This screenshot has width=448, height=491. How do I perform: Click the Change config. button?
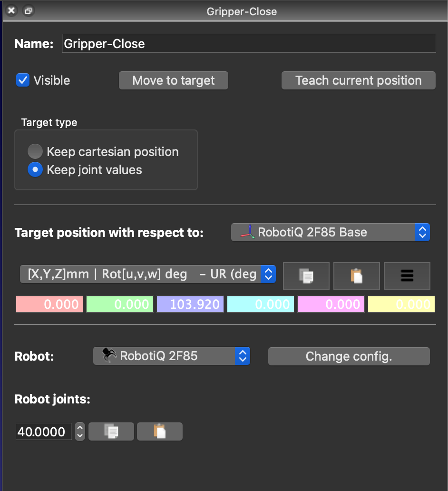(x=349, y=356)
